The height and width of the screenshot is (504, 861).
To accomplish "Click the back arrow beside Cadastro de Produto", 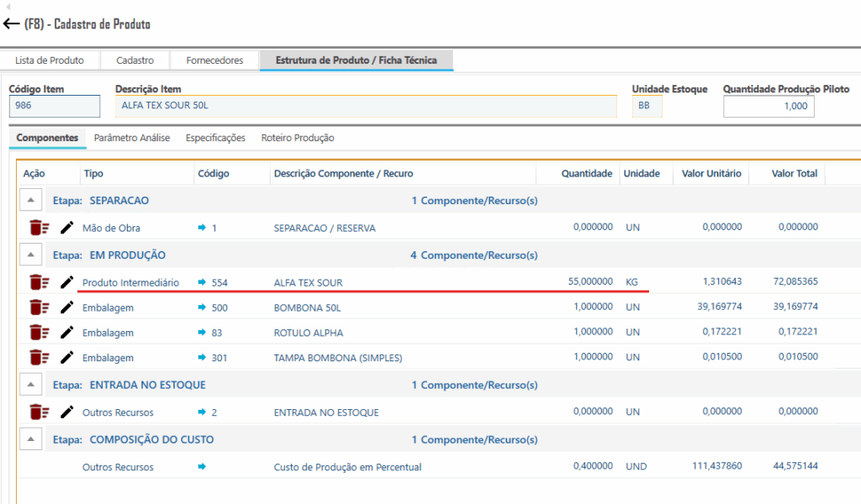I will tap(12, 24).
